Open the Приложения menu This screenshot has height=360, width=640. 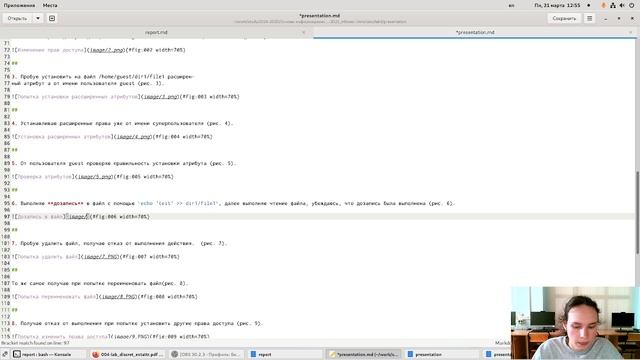click(x=19, y=5)
